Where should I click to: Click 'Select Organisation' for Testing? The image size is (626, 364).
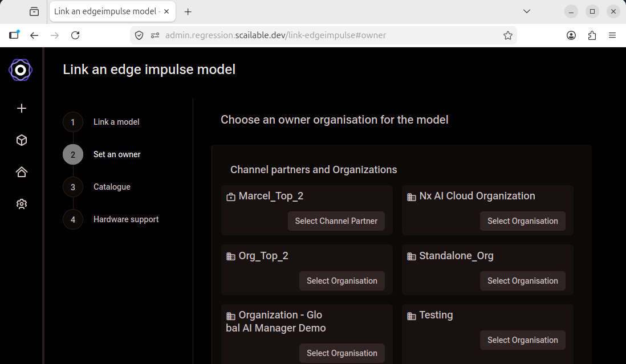523,340
